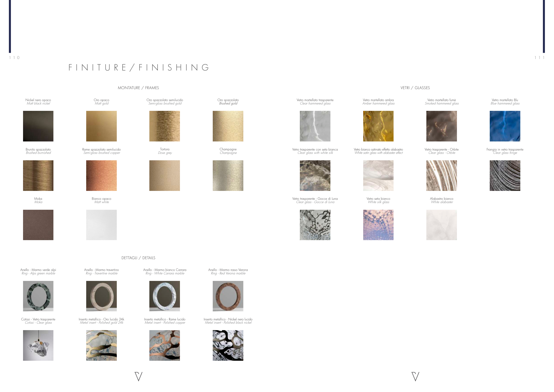The height and width of the screenshot is (392, 554).
Task: Select the Oro opaco matt gold swatch
Action: pos(101,126)
